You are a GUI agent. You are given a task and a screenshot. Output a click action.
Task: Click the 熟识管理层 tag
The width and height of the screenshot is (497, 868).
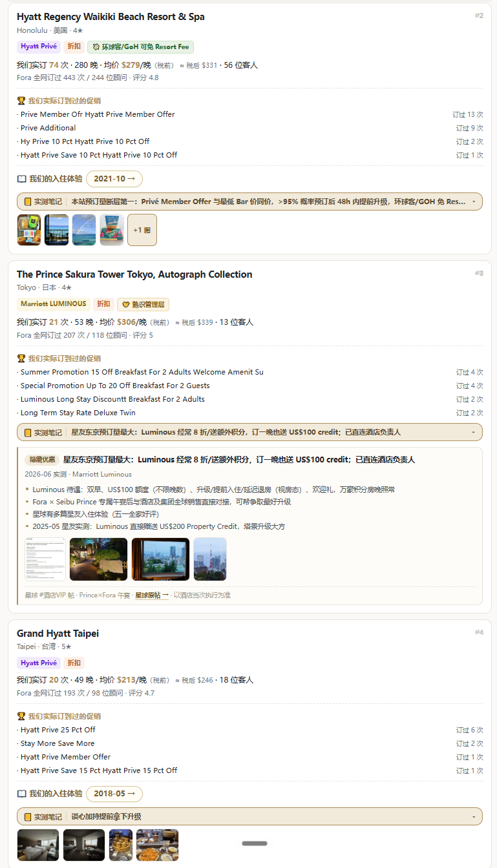pos(143,304)
